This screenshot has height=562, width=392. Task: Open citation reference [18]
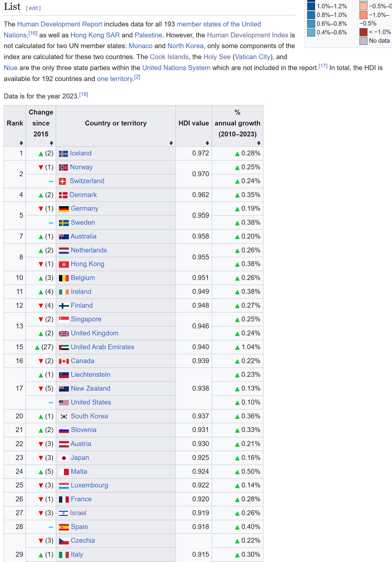[x=83, y=94]
